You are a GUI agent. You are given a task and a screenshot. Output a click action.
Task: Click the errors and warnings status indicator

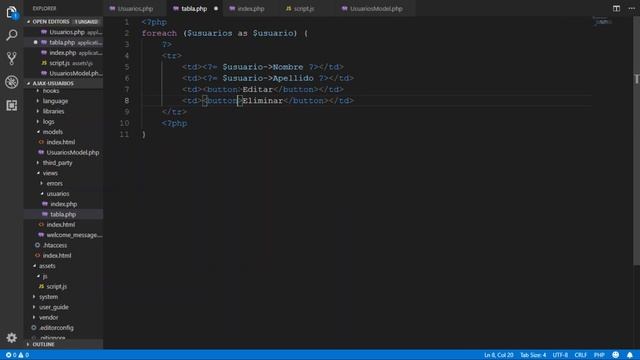[17, 355]
